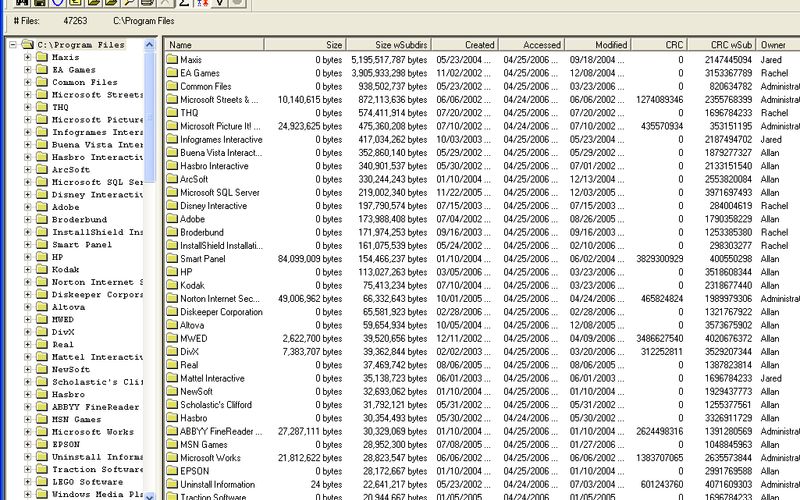800x500 pixels.
Task: Click Microsoft Works folder icon in tree
Action: pos(42,432)
